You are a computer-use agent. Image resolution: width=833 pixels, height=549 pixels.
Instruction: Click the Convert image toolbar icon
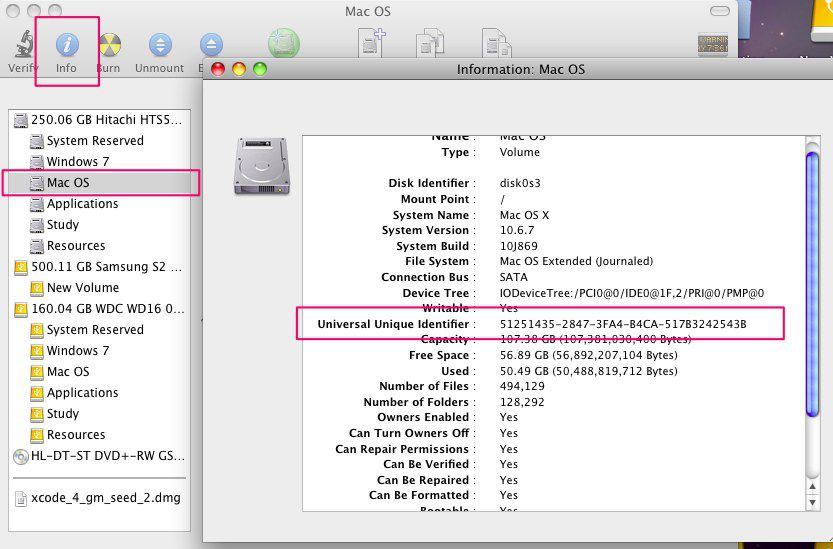(x=430, y=43)
